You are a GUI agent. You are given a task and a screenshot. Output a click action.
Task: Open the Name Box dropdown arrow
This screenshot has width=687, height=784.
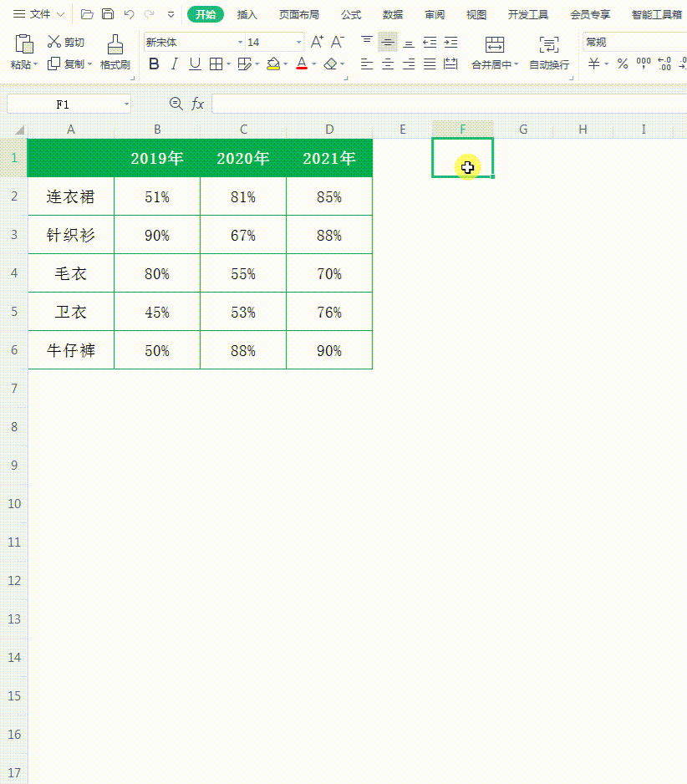pos(126,104)
